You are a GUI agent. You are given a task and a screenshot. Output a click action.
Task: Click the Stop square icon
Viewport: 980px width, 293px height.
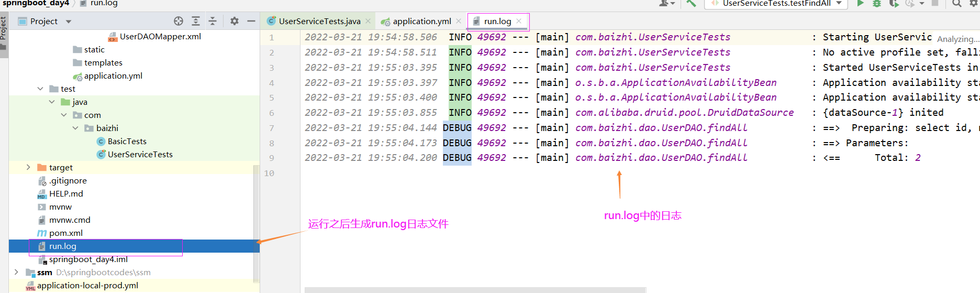(x=935, y=3)
